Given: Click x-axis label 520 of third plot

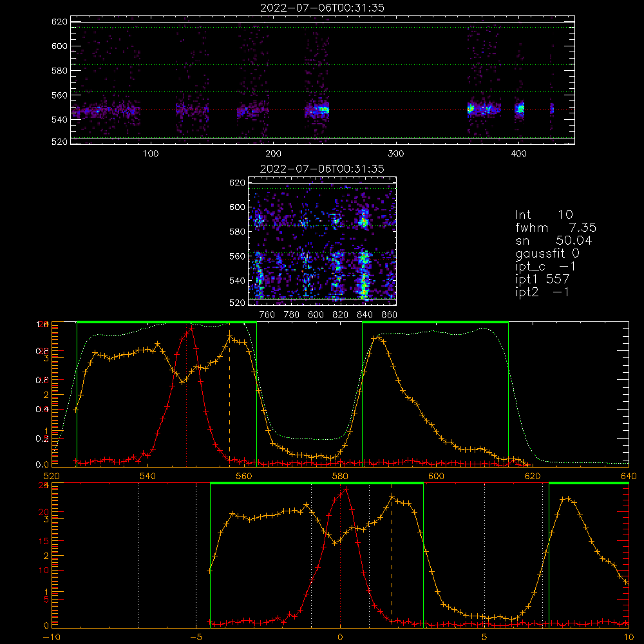Looking at the screenshot, I should point(52,476).
